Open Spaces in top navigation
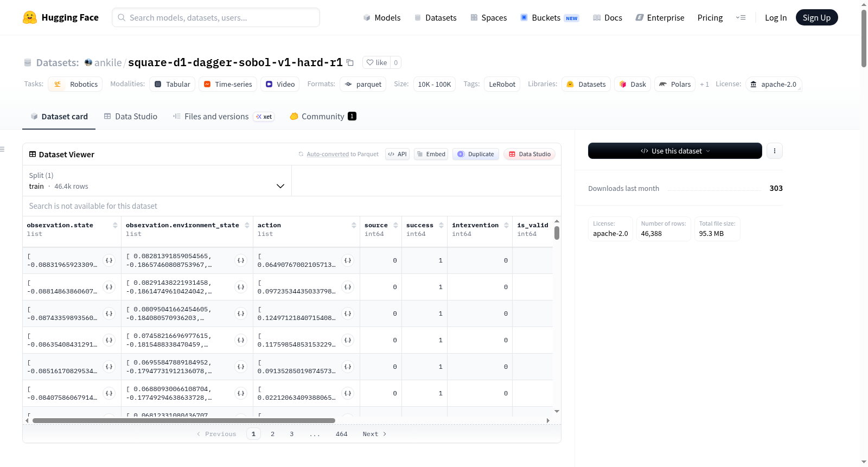The image size is (868, 467). 488,17
